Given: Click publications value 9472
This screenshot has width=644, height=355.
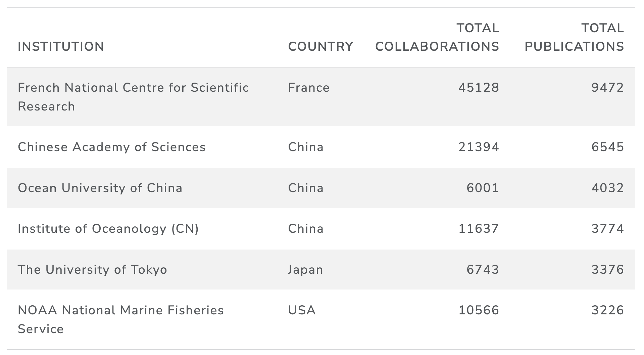Looking at the screenshot, I should click(608, 88).
